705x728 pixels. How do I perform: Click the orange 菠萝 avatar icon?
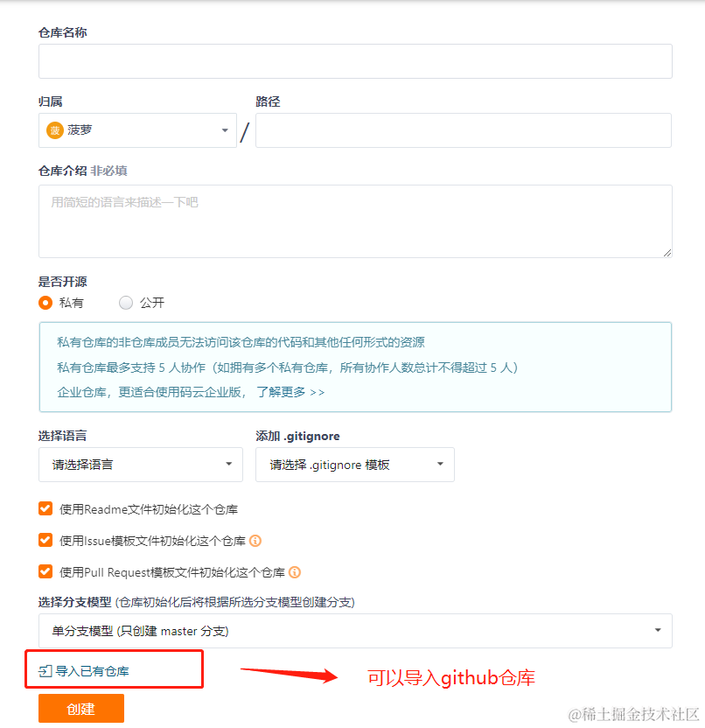pyautogui.click(x=55, y=130)
